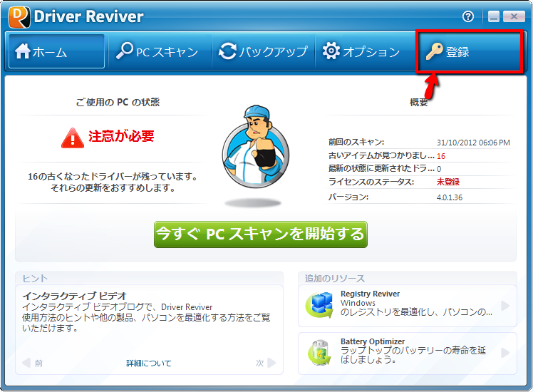Click the 未登録 license status
533x392 pixels.
coord(448,182)
